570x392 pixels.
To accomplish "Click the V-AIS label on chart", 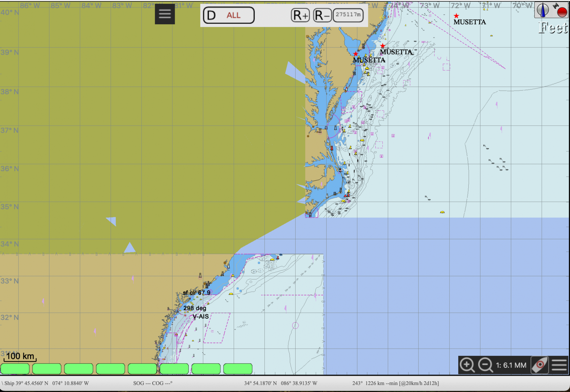I will coord(201,316).
